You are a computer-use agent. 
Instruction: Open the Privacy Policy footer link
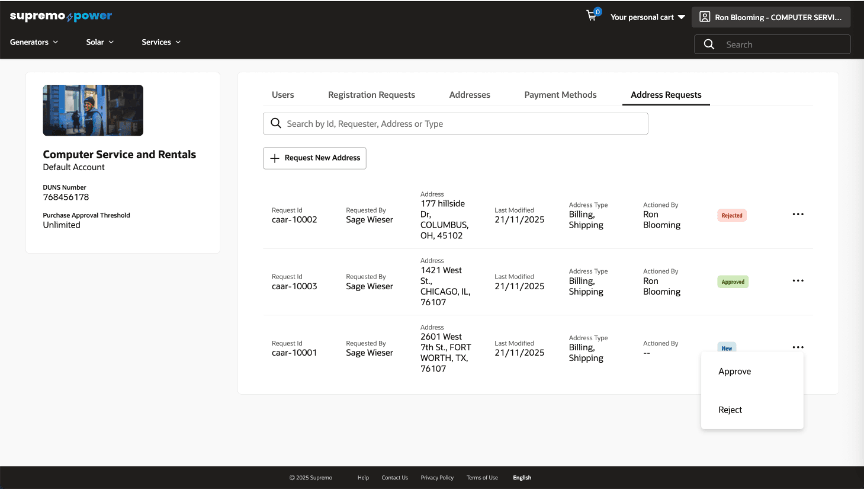coord(437,478)
